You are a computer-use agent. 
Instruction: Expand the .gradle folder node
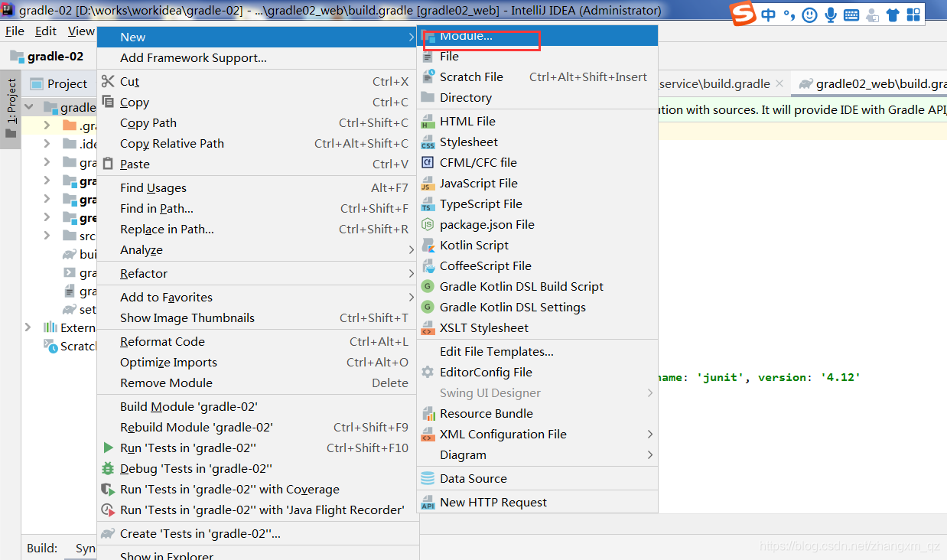click(x=47, y=125)
